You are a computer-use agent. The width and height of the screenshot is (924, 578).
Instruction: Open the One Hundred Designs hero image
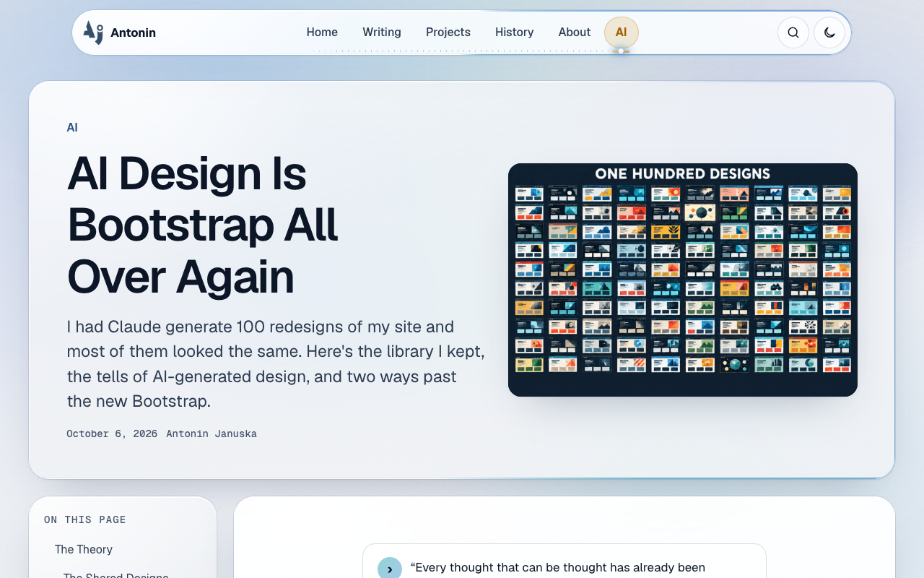(683, 280)
